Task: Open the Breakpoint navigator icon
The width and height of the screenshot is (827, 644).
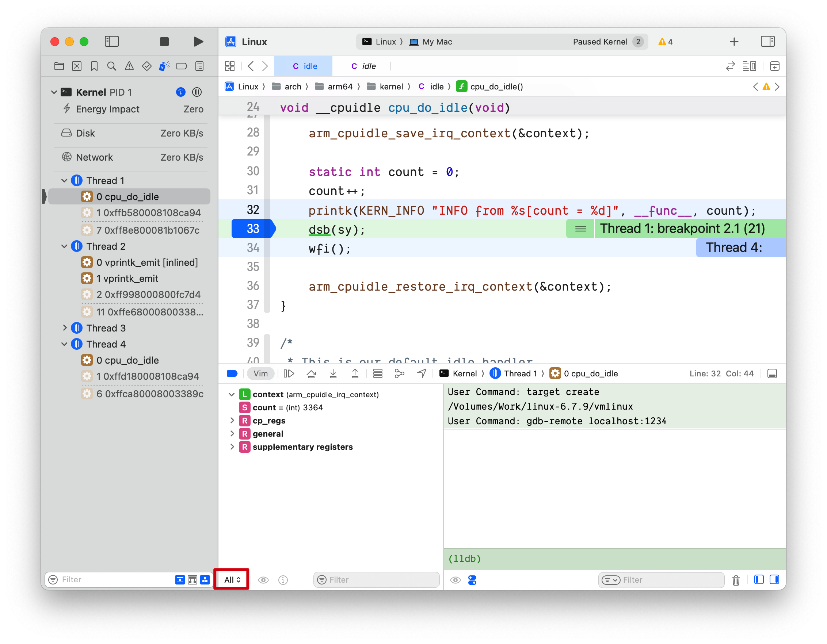Action: (182, 66)
